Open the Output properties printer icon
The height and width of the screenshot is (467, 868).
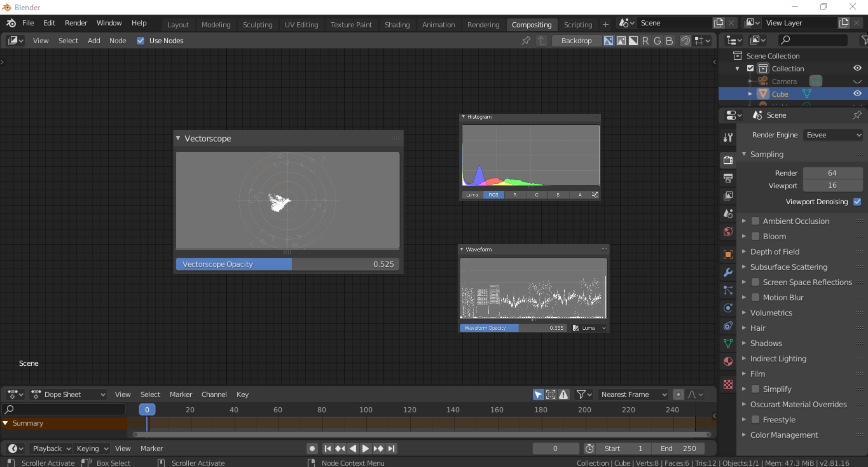click(x=728, y=178)
